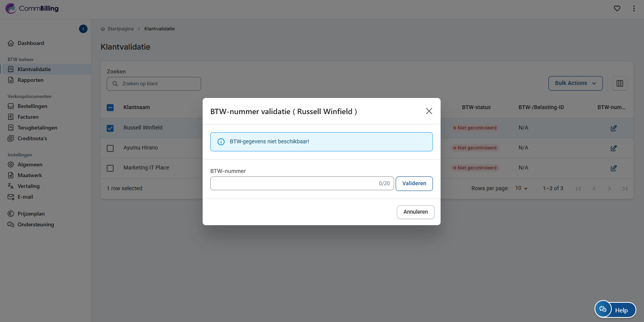The height and width of the screenshot is (322, 644).
Task: Open the three-dot options menu
Action: pos(634,8)
